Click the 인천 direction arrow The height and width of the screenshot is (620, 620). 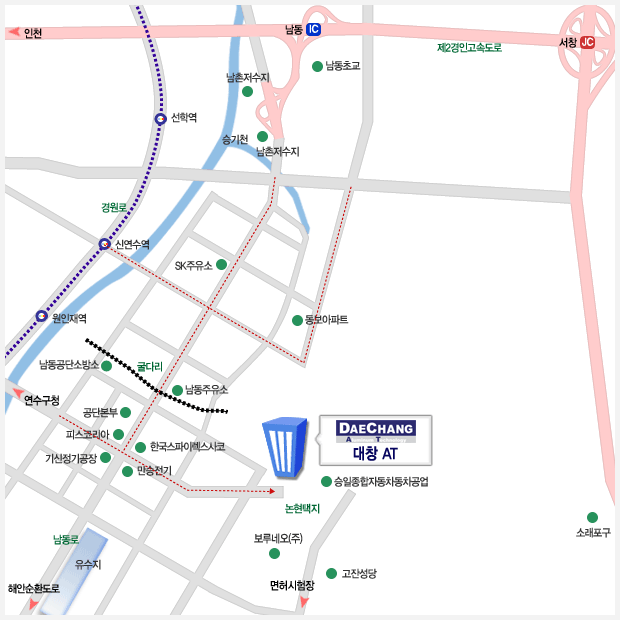click(x=13, y=33)
